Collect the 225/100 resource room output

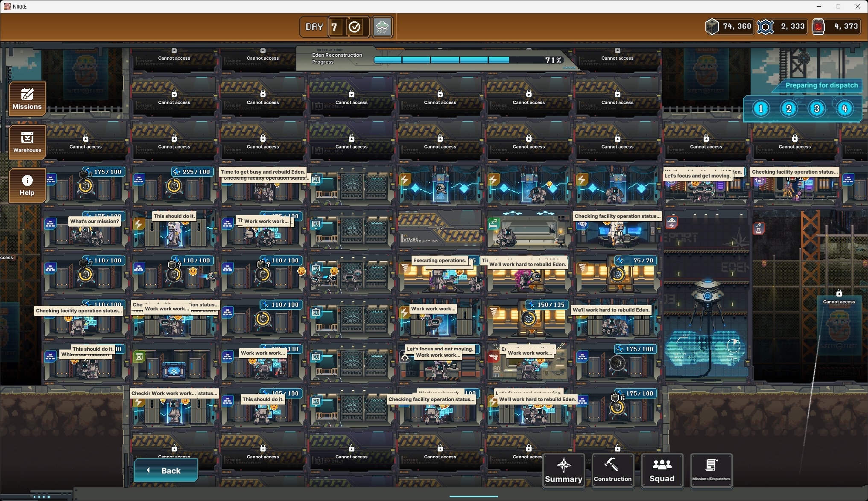click(x=174, y=186)
